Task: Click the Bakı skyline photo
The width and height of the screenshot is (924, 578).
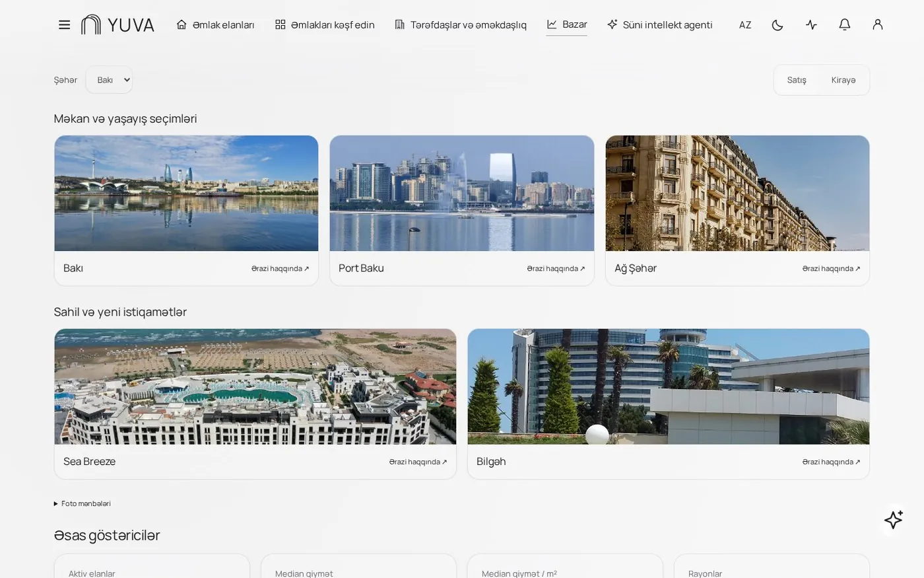Action: click(186, 193)
